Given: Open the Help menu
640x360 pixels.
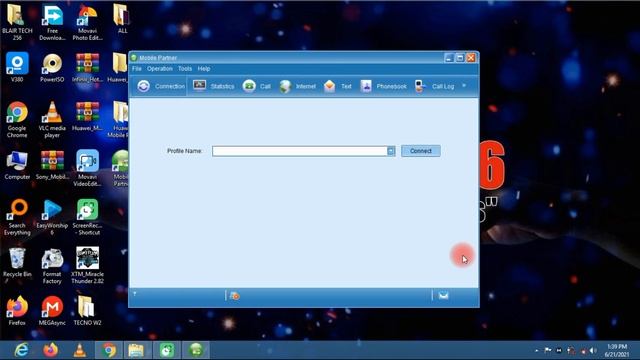Looking at the screenshot, I should (204, 69).
